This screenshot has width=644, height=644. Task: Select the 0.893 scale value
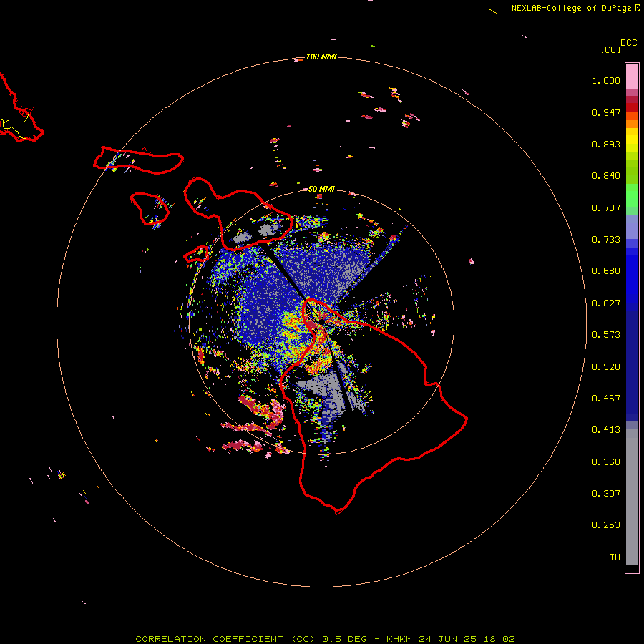[606, 144]
